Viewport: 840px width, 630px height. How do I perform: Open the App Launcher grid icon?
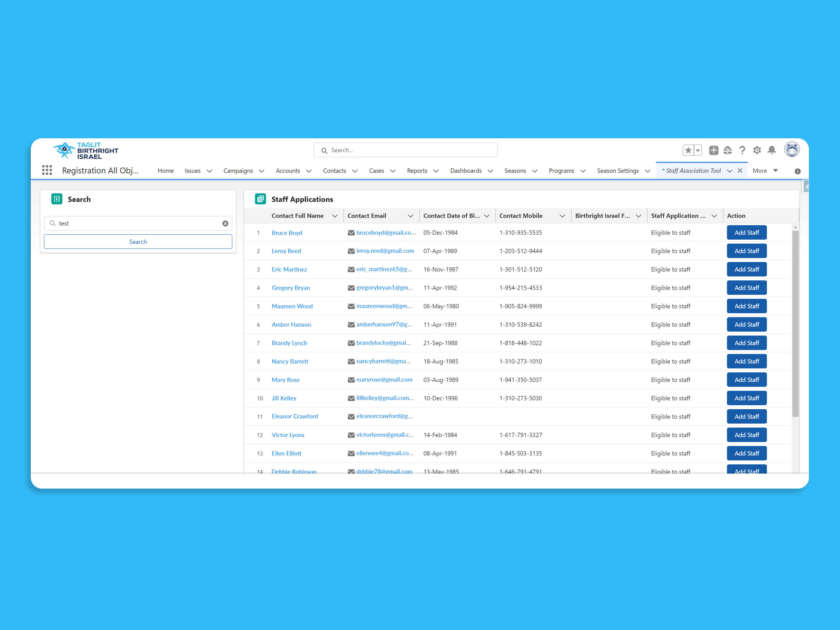[47, 170]
